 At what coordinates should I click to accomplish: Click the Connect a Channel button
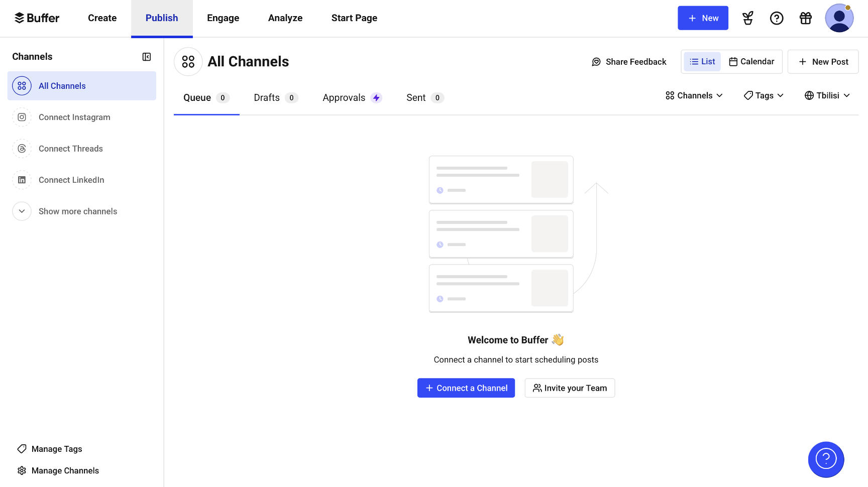466,388
